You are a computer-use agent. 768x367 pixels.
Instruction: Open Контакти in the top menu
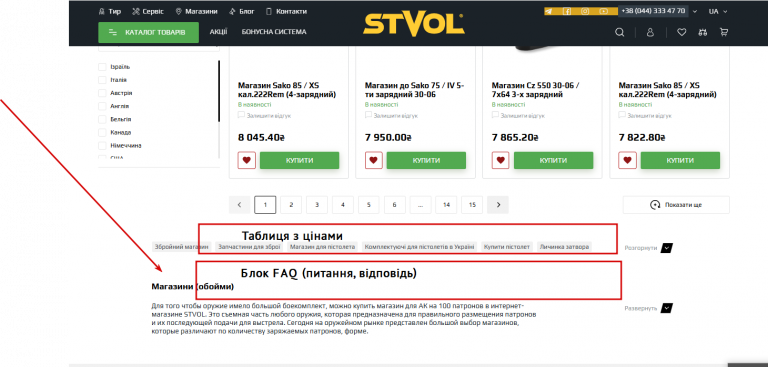tap(286, 11)
